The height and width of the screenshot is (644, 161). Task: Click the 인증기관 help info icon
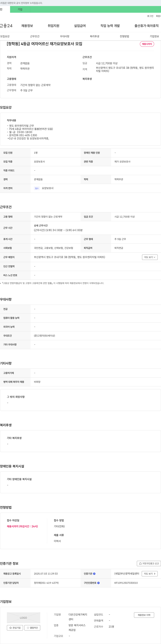[x=94, y=574]
